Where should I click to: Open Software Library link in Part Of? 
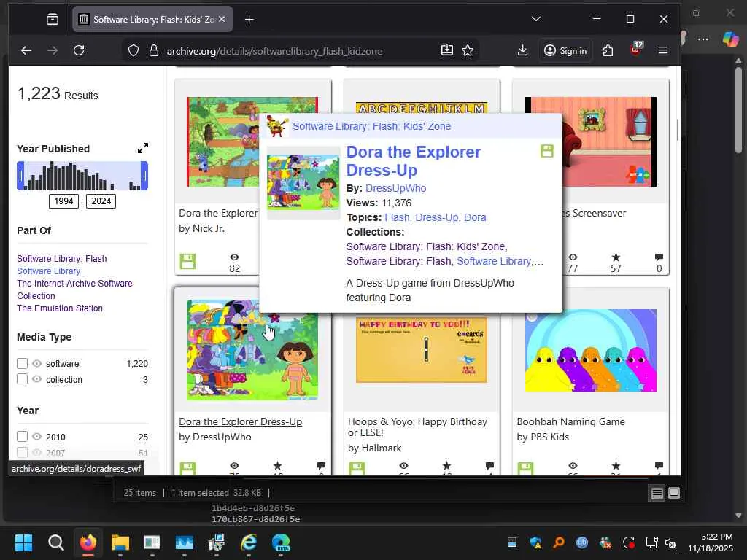[49, 271]
